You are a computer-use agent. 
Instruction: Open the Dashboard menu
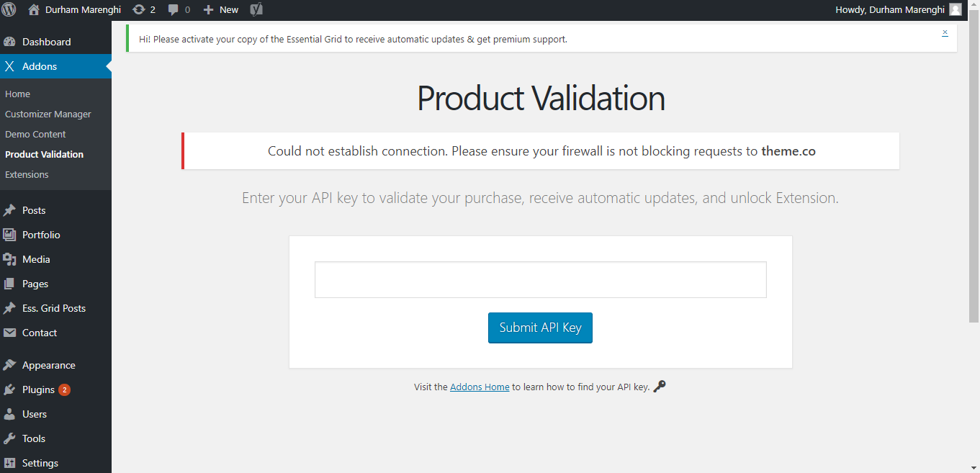tap(46, 42)
